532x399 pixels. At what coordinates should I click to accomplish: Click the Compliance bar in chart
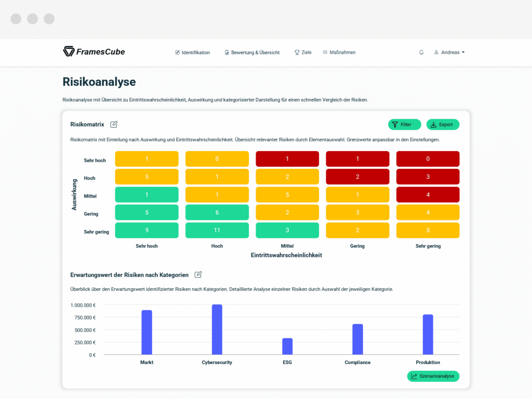pos(357,340)
